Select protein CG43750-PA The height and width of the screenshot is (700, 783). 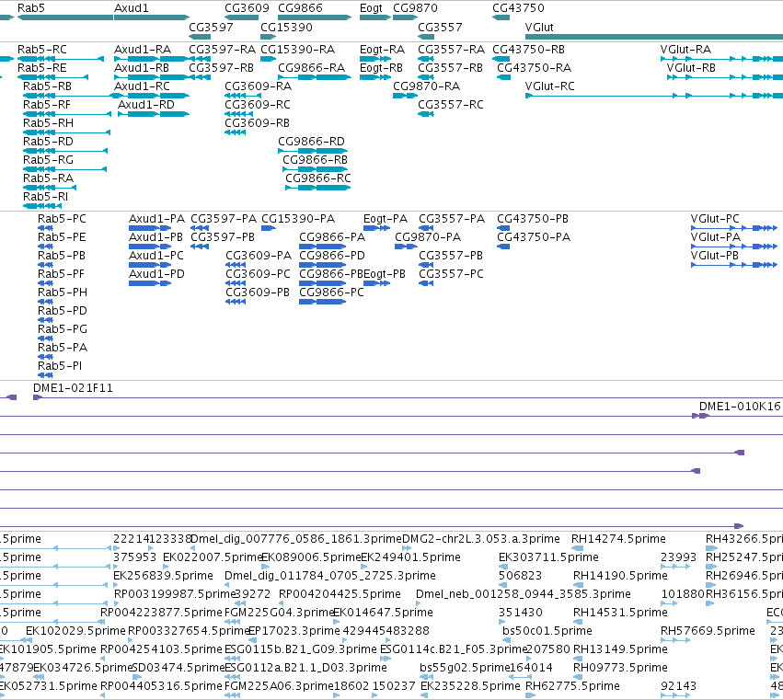503,247
